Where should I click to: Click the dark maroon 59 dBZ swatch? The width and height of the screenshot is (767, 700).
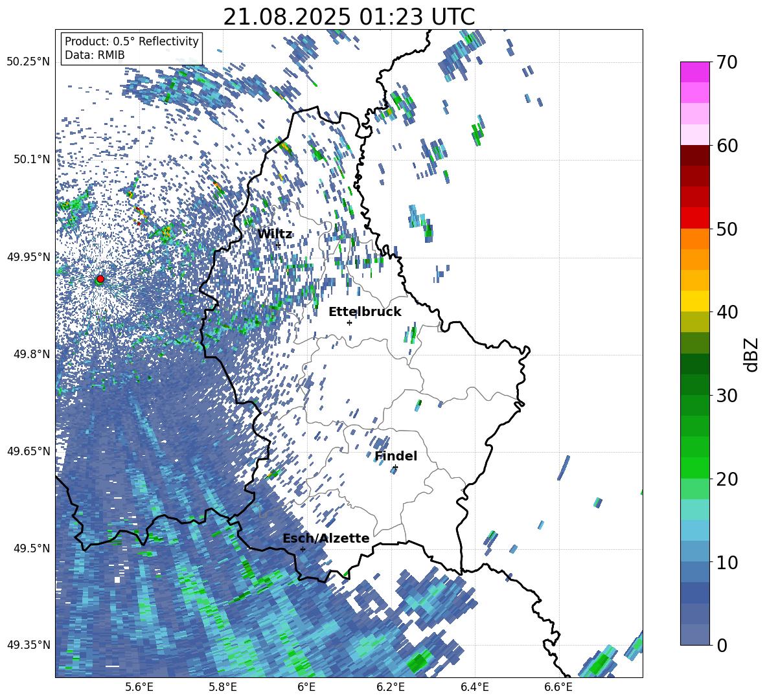point(694,155)
